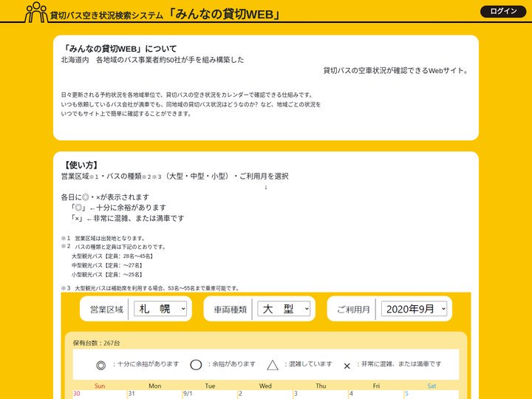532x399 pixels.
Task: Select the calendar cell dated 30
Action: (100, 395)
